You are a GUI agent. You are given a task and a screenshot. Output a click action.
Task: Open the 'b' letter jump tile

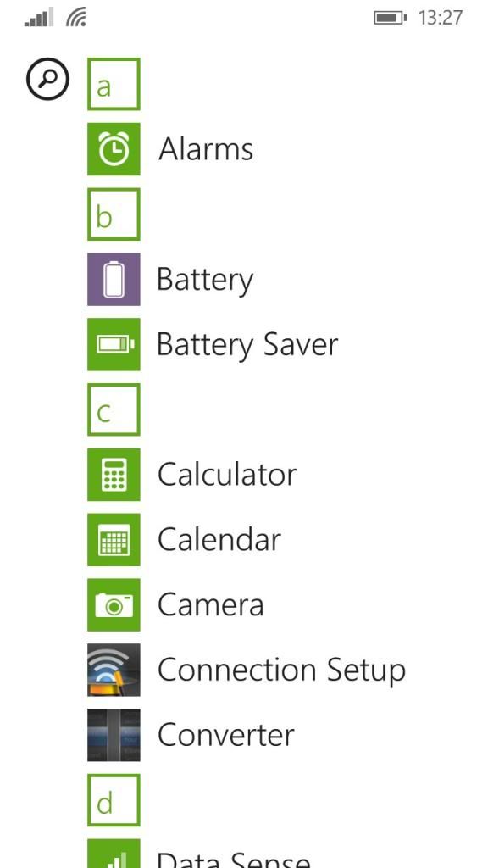coord(114,214)
